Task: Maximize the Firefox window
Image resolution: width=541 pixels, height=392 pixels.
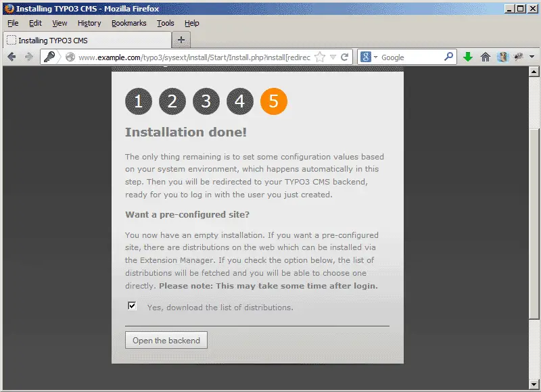Action: point(521,9)
